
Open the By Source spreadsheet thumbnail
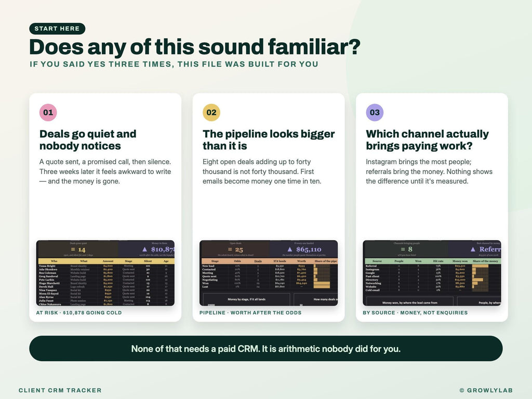pyautogui.click(x=432, y=273)
